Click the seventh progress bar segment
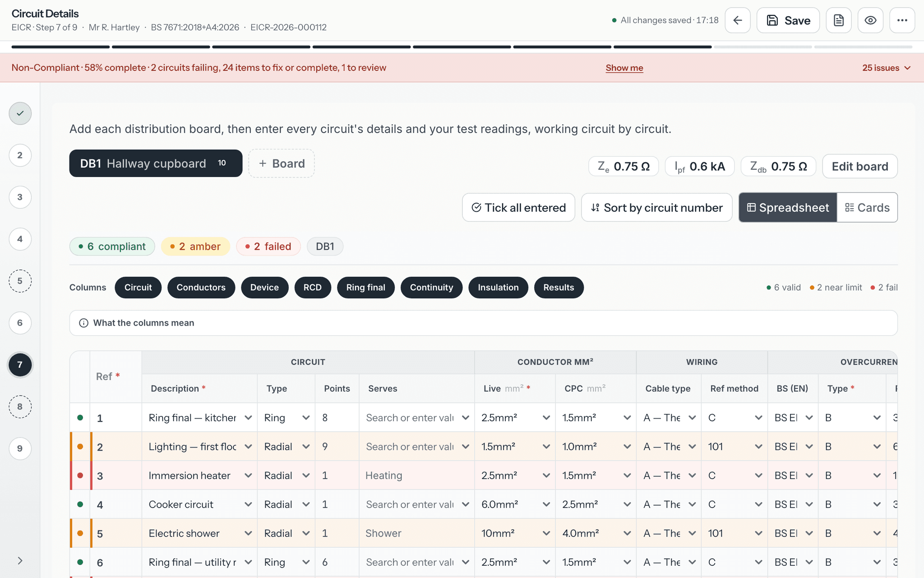 [662, 47]
